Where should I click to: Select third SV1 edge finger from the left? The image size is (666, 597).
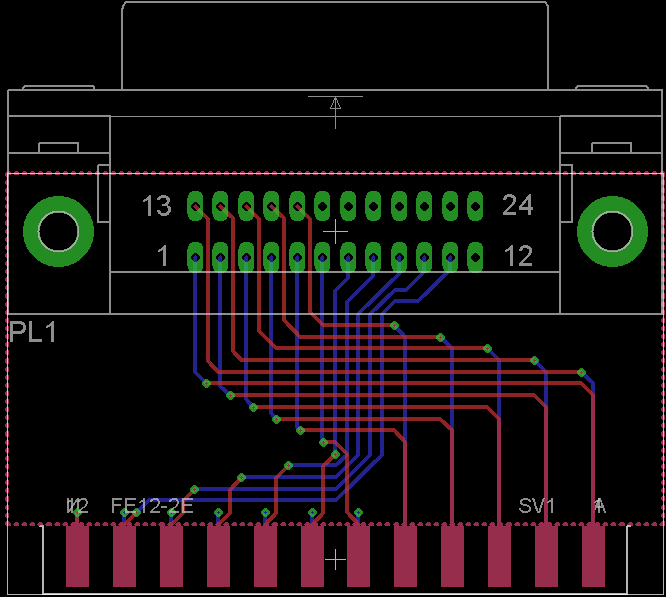[x=172, y=556]
